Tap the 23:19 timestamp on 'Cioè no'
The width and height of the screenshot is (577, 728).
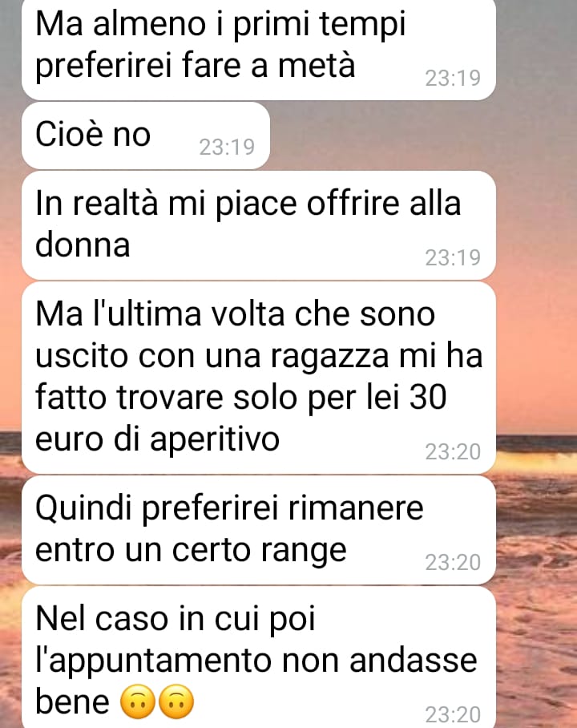[227, 148]
